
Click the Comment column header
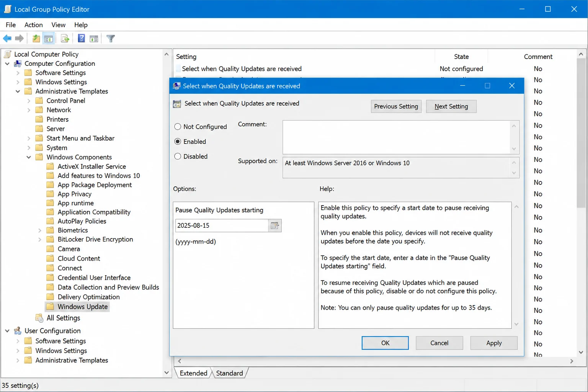[538, 57]
